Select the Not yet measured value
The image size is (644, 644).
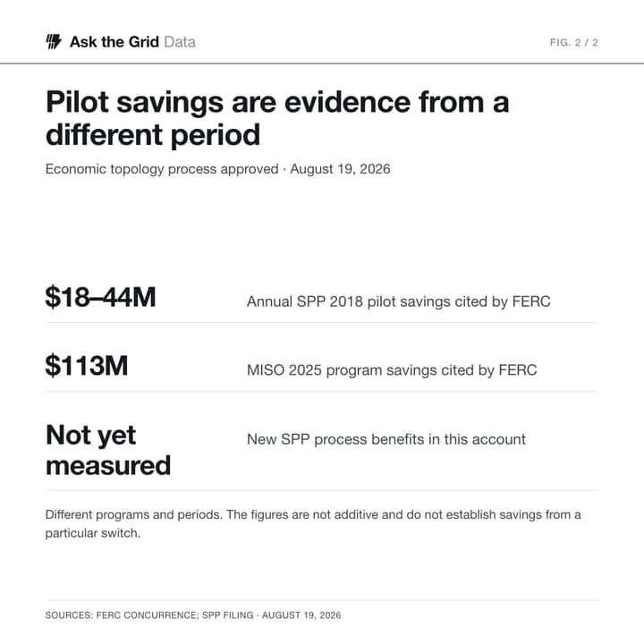pos(108,450)
